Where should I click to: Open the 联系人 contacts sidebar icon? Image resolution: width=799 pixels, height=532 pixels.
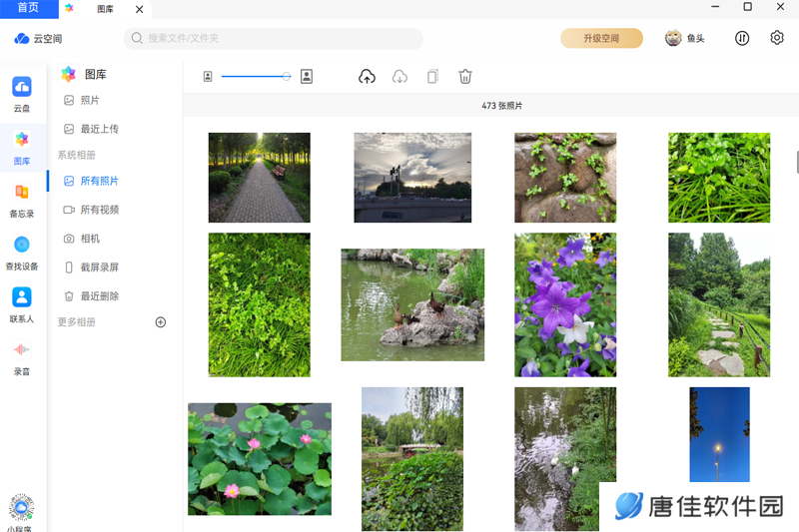click(x=22, y=296)
